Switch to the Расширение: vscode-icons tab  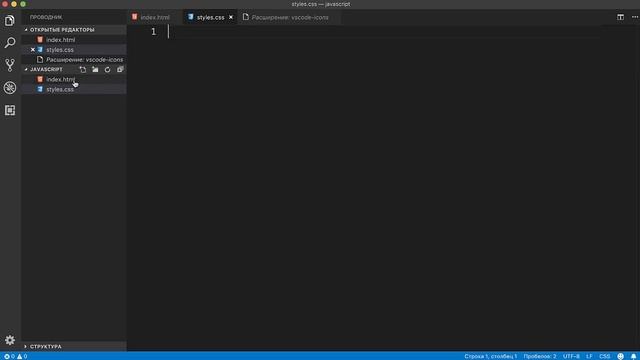(x=290, y=17)
